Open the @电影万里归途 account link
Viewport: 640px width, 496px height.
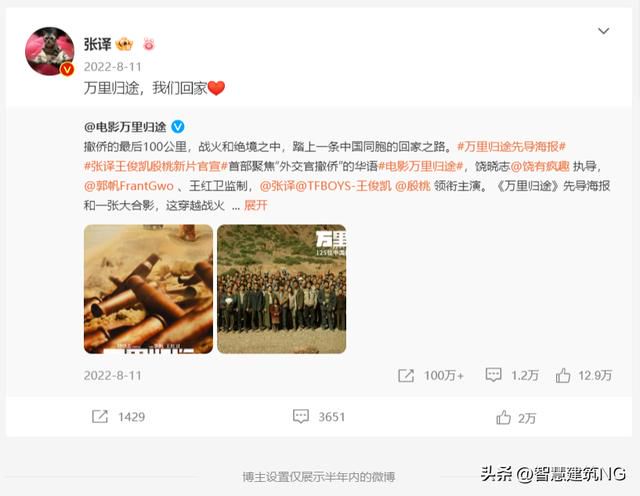(x=125, y=127)
